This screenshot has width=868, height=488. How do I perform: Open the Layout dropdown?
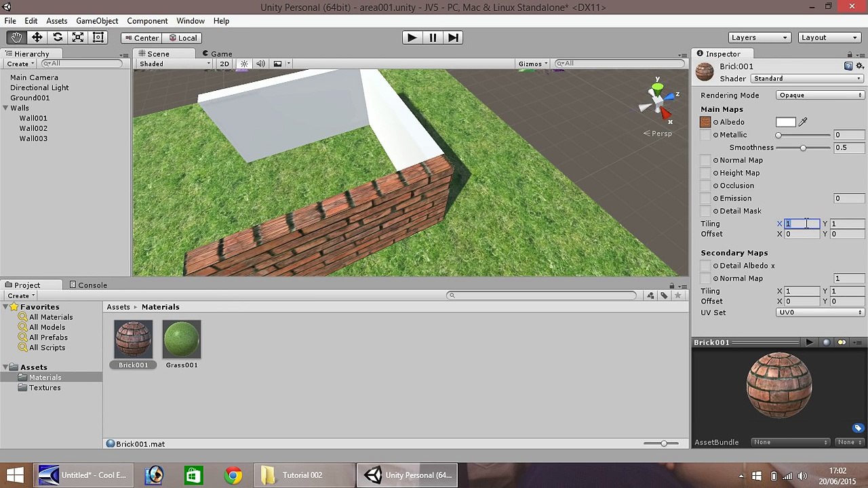coord(829,38)
